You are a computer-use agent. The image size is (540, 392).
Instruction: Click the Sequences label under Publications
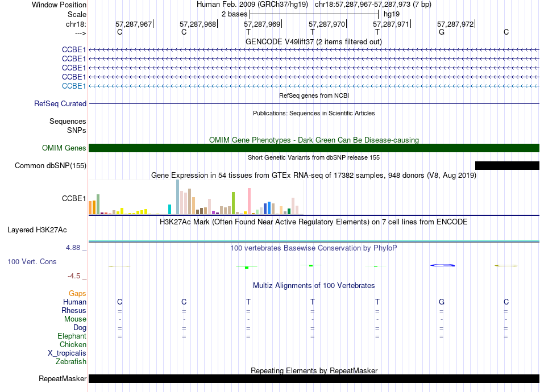[x=68, y=121]
